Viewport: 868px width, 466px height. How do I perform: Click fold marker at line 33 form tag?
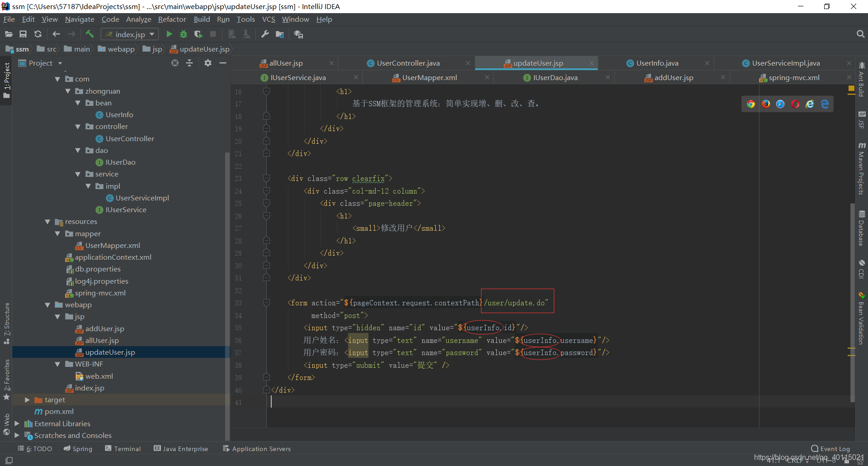pos(267,302)
